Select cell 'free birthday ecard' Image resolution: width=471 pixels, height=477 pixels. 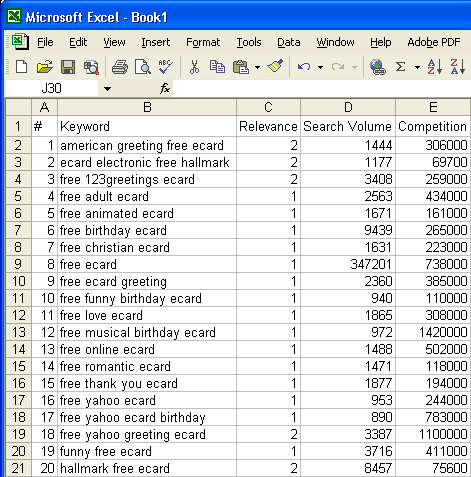147,230
